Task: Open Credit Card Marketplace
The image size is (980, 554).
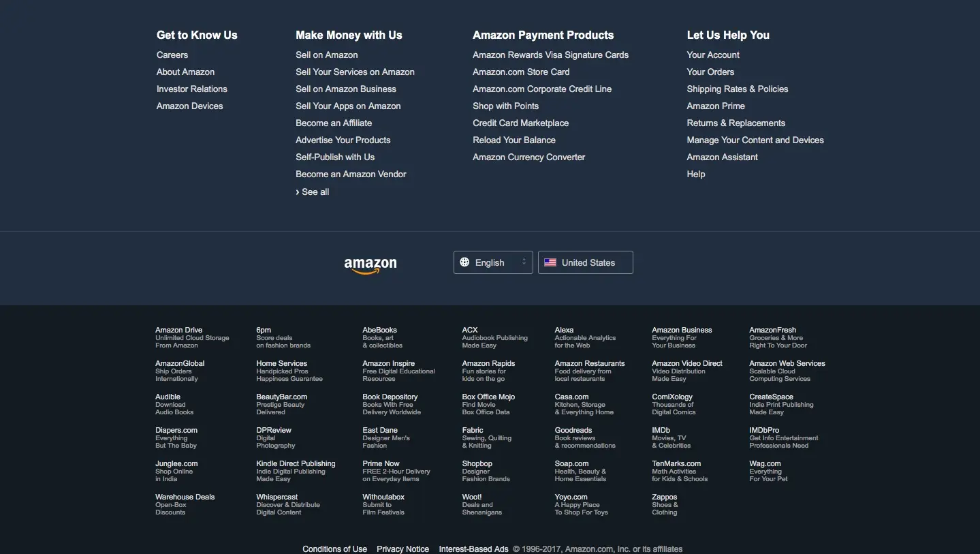Action: coord(521,123)
